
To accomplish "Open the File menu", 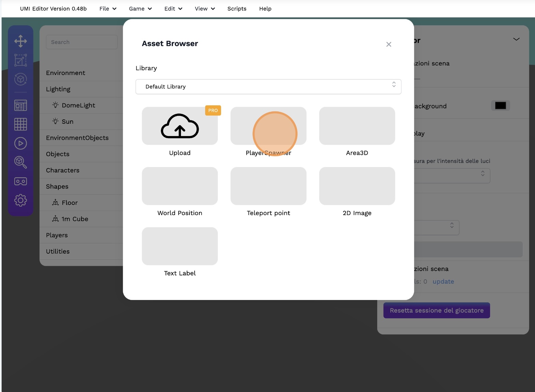I will point(108,9).
